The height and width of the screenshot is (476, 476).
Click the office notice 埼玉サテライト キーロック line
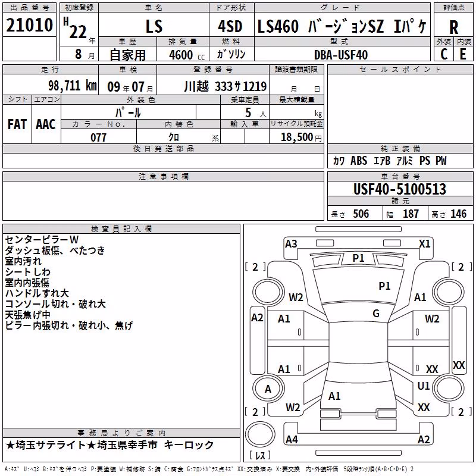(109, 445)
